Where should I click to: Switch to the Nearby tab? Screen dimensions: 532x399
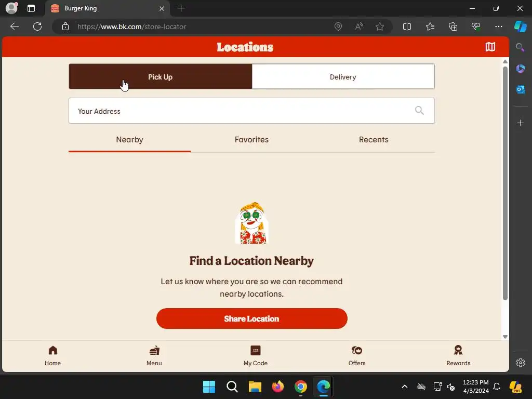click(129, 140)
